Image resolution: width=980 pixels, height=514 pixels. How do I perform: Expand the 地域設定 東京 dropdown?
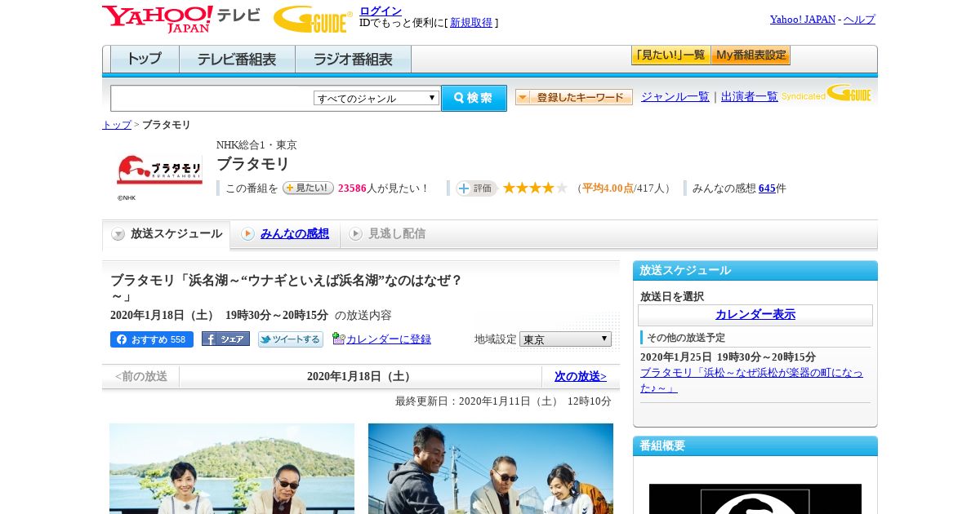[x=565, y=339]
